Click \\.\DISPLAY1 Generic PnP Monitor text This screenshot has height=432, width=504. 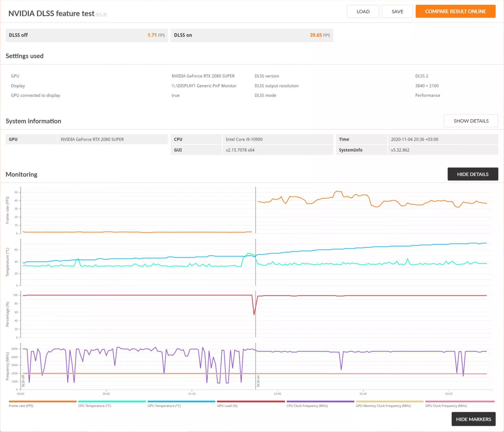pyautogui.click(x=204, y=86)
